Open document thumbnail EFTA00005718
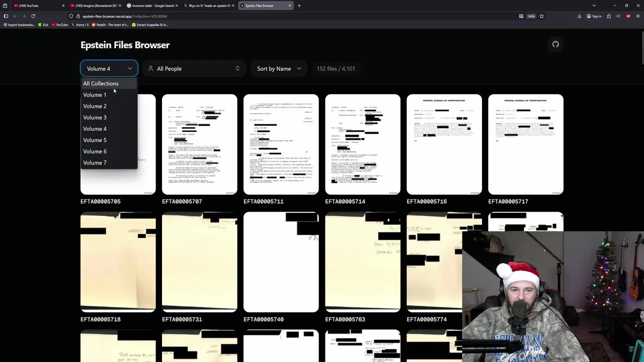The width and height of the screenshot is (644, 362). click(x=118, y=262)
